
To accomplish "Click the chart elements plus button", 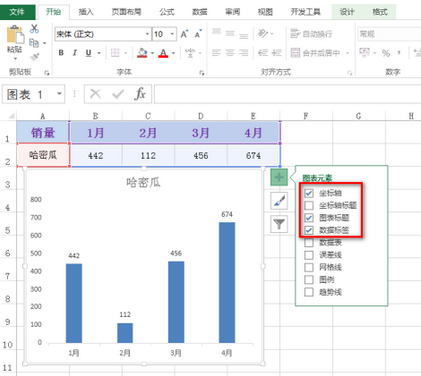I will [279, 177].
